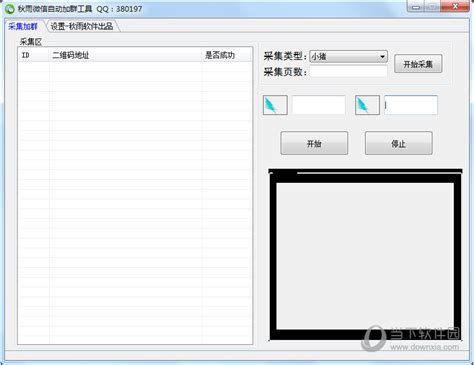Open the 设置-秋雨软件出品 tab
The height and width of the screenshot is (365, 474).
pos(82,26)
